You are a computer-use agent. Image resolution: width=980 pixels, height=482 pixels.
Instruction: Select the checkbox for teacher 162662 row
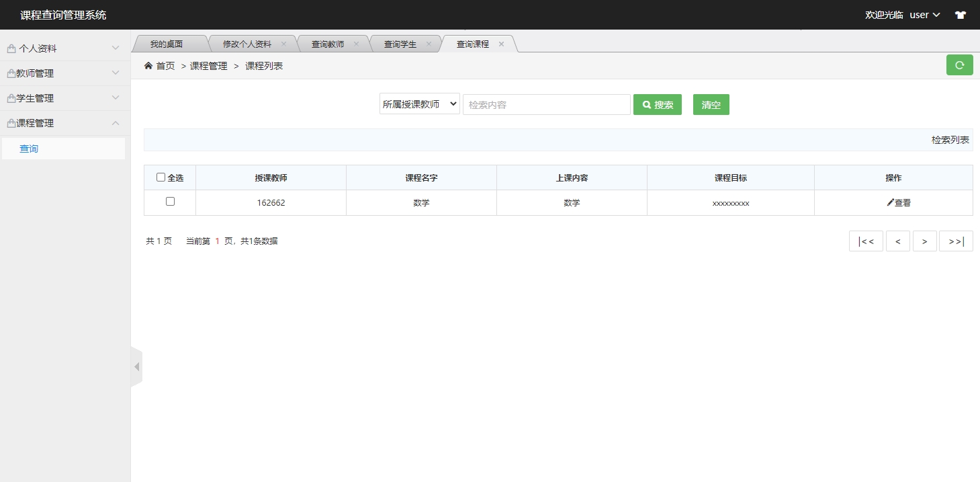point(170,201)
